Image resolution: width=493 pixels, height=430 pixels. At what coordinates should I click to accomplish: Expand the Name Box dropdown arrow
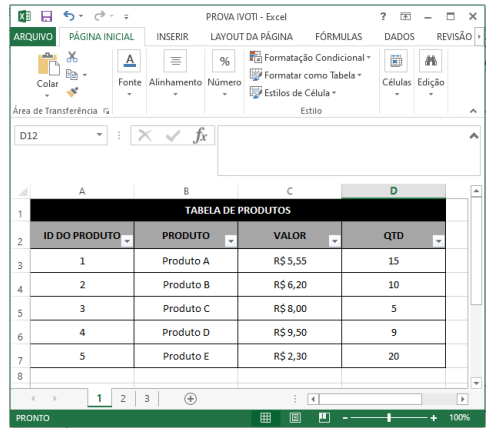pyautogui.click(x=99, y=135)
